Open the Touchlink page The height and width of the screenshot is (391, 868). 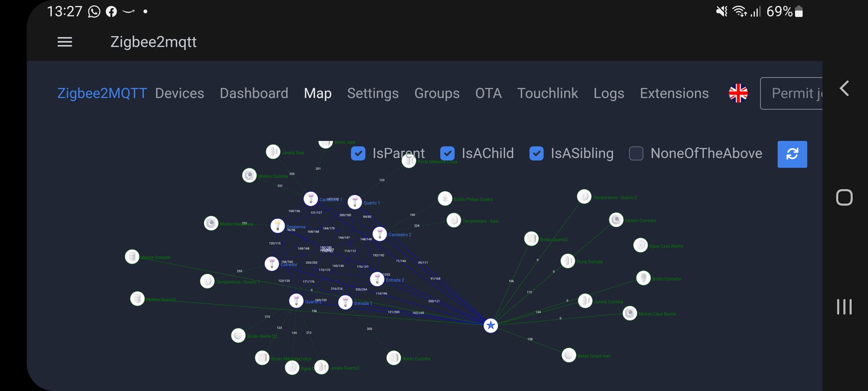[547, 93]
